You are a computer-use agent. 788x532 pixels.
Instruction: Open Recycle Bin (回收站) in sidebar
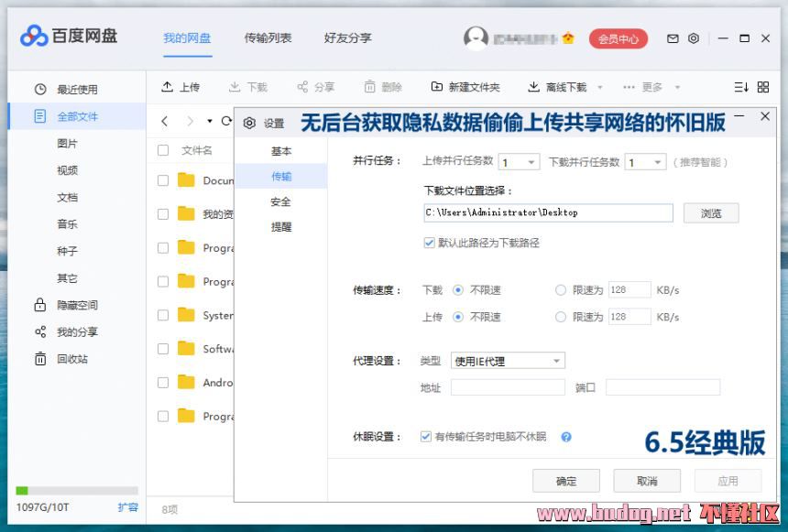pos(71,359)
